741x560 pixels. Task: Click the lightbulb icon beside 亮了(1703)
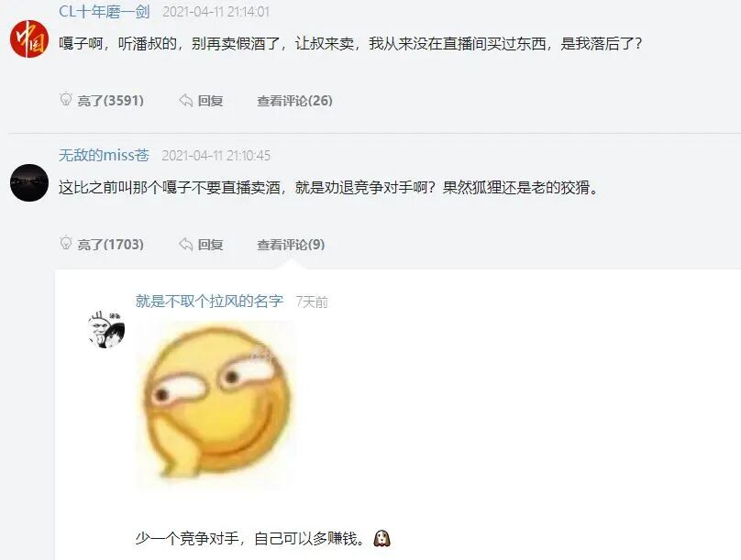pos(66,243)
